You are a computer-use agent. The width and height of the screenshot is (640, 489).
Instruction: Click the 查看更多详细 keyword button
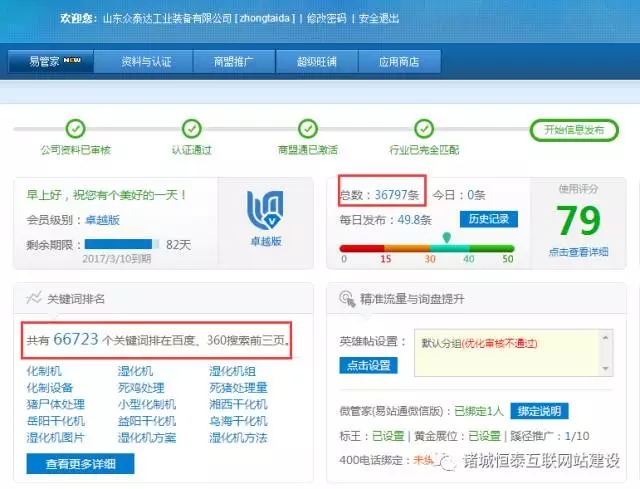coord(80,464)
